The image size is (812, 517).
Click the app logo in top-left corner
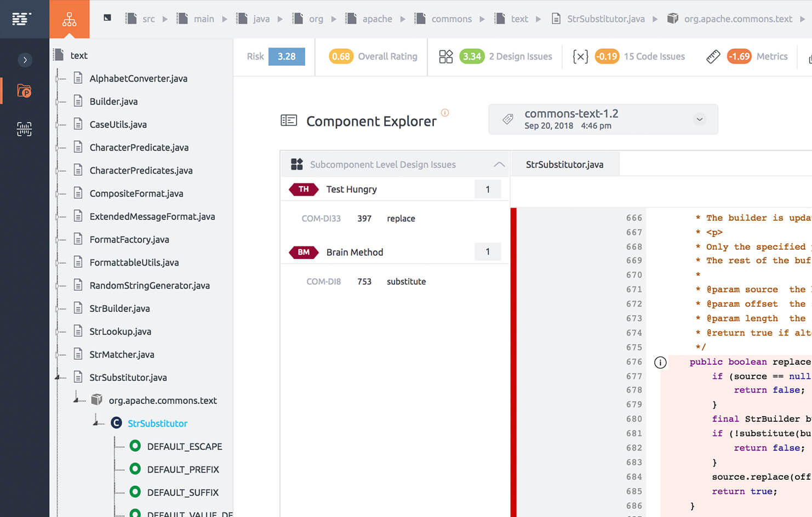22,19
